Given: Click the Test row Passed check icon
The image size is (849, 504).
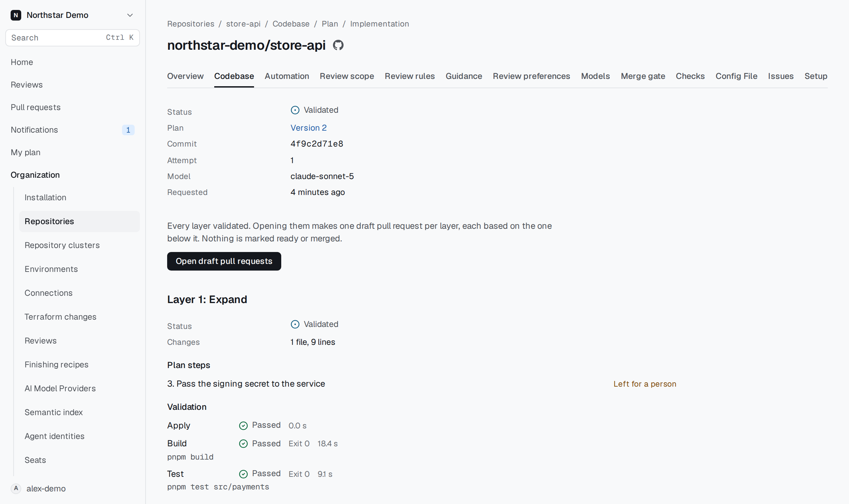Looking at the screenshot, I should point(243,474).
